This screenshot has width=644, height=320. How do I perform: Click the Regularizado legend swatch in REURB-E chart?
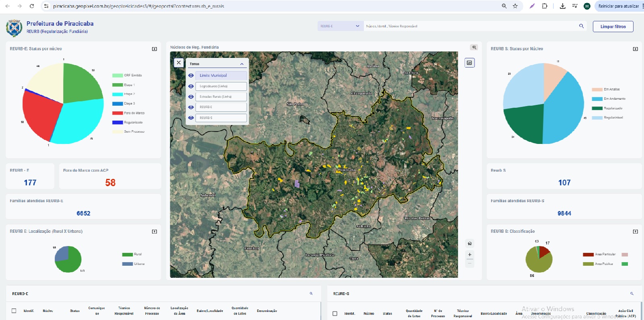pyautogui.click(x=118, y=122)
